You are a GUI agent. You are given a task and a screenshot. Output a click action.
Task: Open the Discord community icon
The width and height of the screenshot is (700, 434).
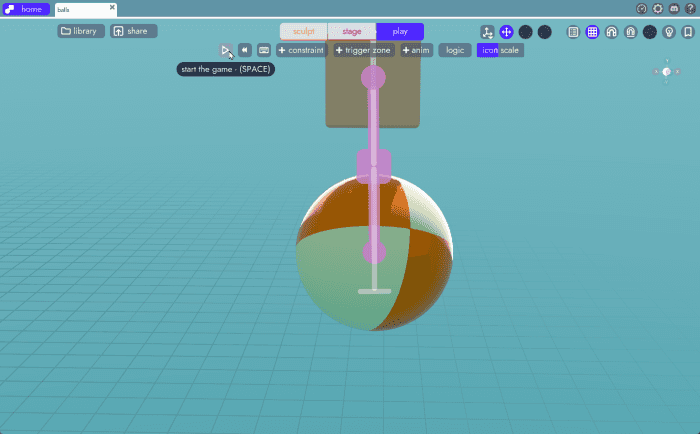click(673, 8)
